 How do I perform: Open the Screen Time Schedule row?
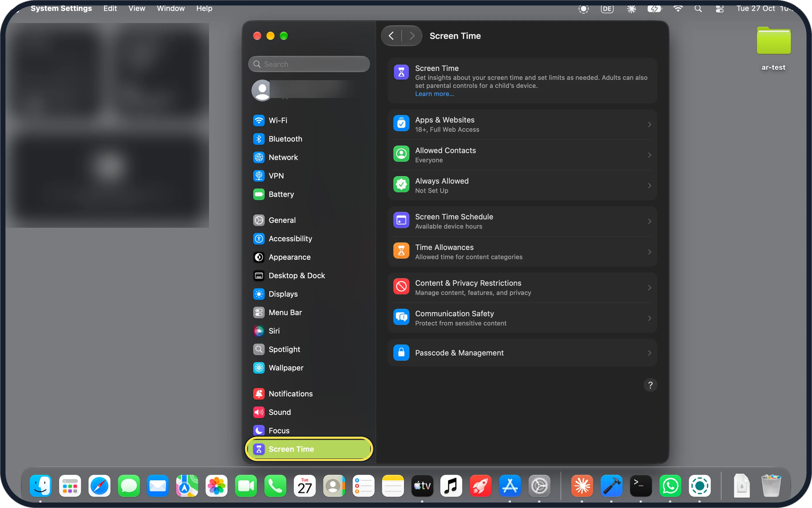point(522,221)
